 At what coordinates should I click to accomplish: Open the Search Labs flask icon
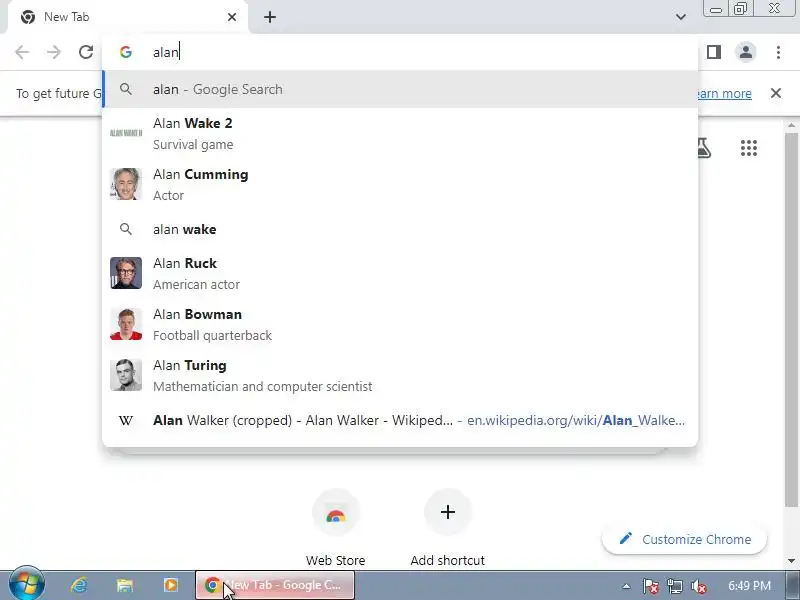[x=704, y=148]
